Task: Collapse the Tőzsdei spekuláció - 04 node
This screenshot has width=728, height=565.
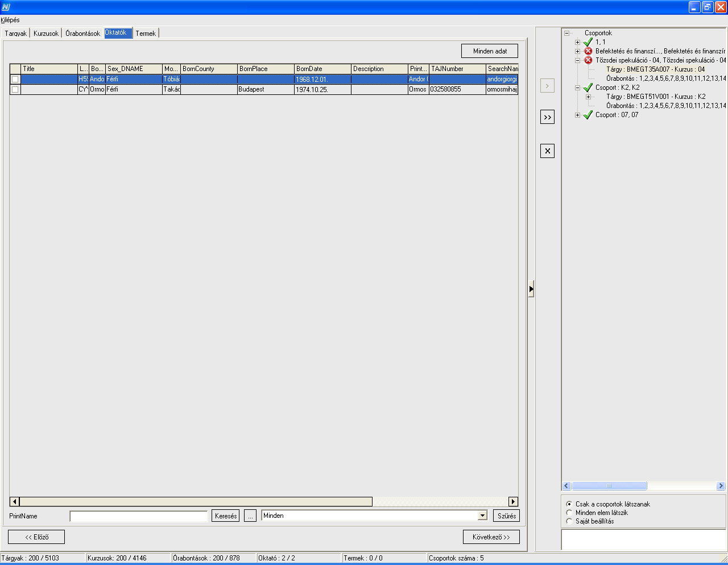Action: pos(577,60)
